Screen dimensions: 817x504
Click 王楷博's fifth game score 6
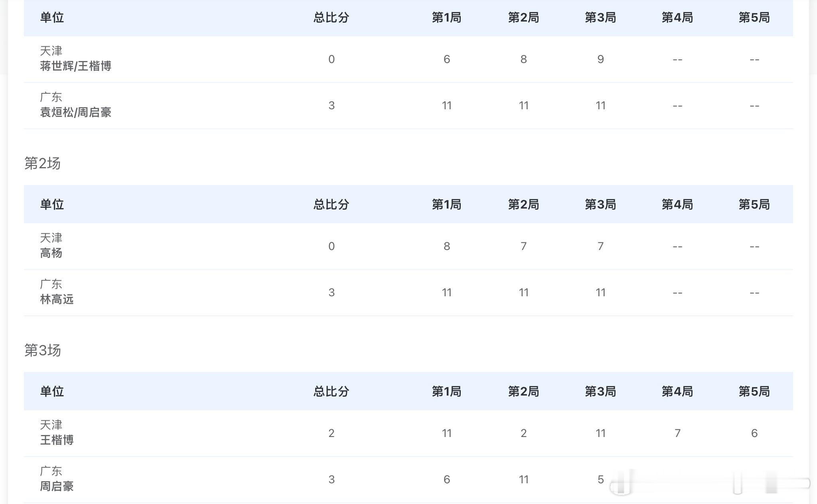[x=754, y=433]
